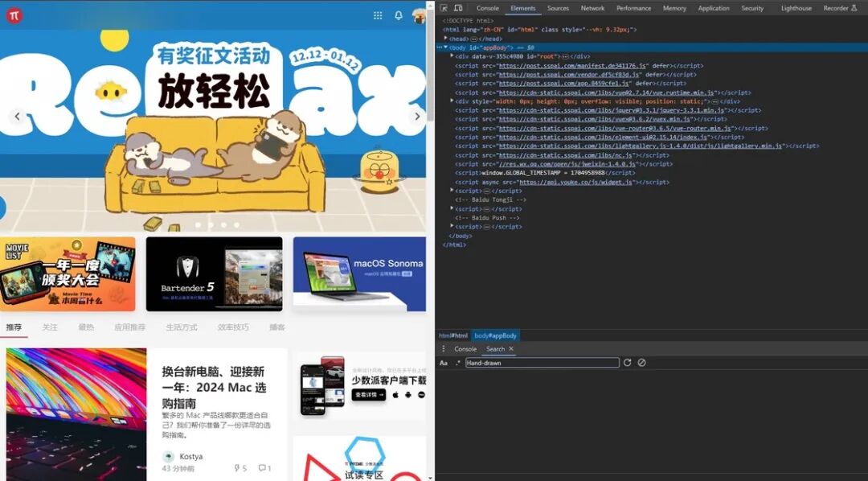
Task: Select the 最热 feed tab
Action: (86, 327)
